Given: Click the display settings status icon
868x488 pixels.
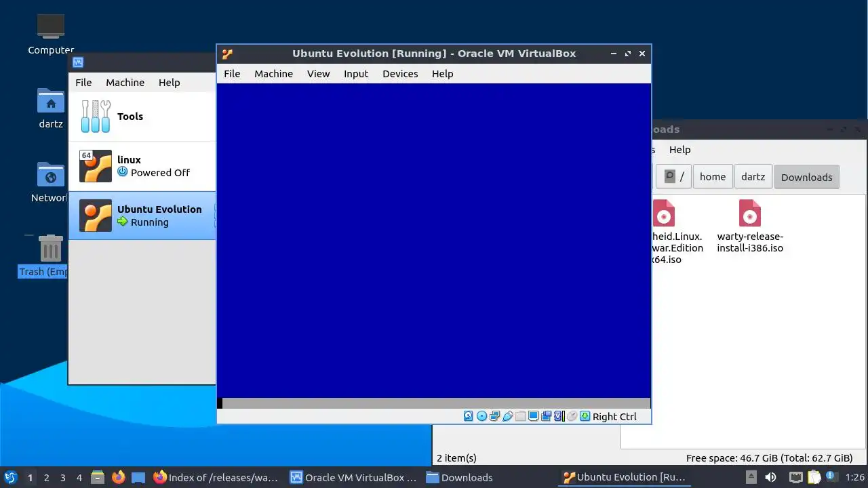Looking at the screenshot, I should 533,416.
